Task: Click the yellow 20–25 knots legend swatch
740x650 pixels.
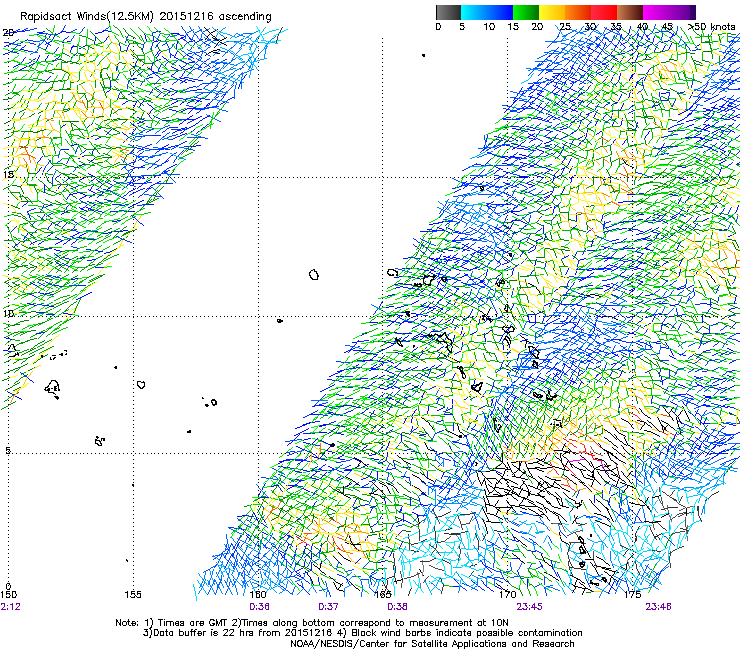Action: click(552, 12)
